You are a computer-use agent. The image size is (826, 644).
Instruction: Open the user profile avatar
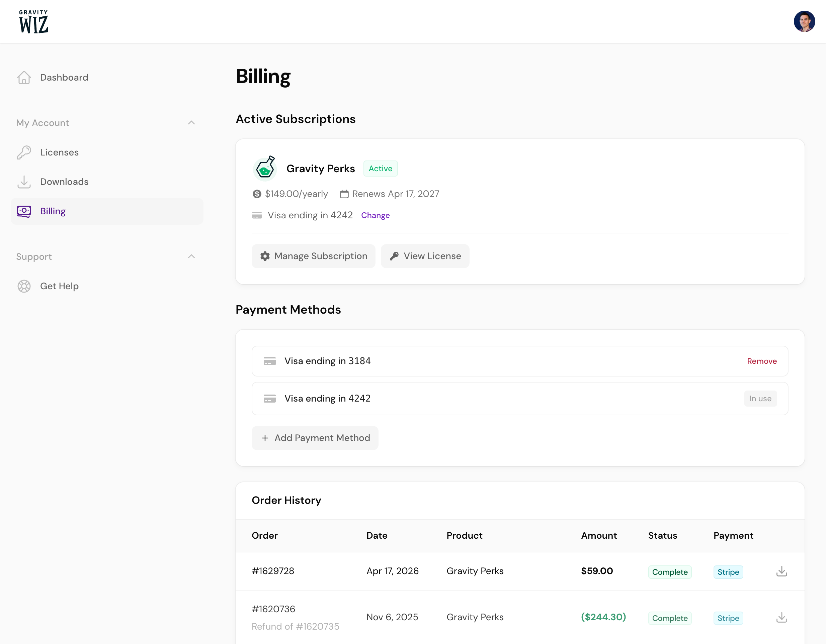point(804,21)
